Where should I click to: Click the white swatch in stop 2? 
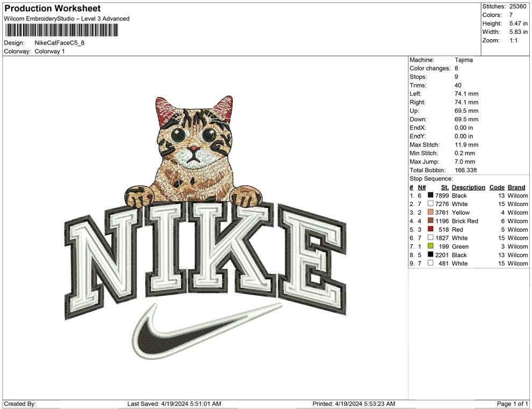click(430, 203)
